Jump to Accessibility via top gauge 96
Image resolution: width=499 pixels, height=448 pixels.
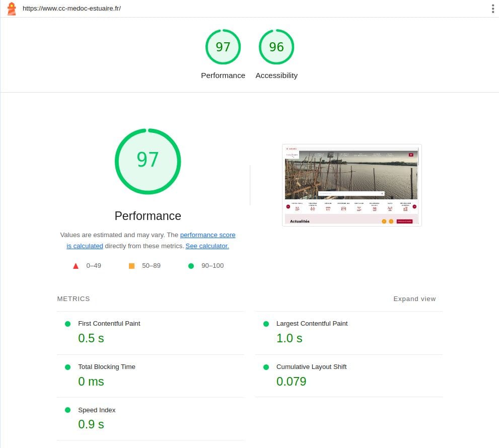(276, 47)
